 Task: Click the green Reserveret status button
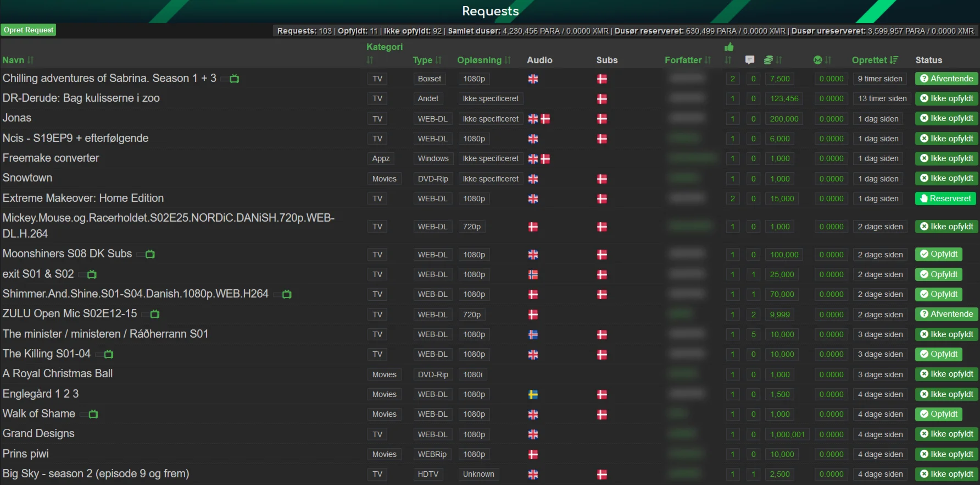click(945, 199)
